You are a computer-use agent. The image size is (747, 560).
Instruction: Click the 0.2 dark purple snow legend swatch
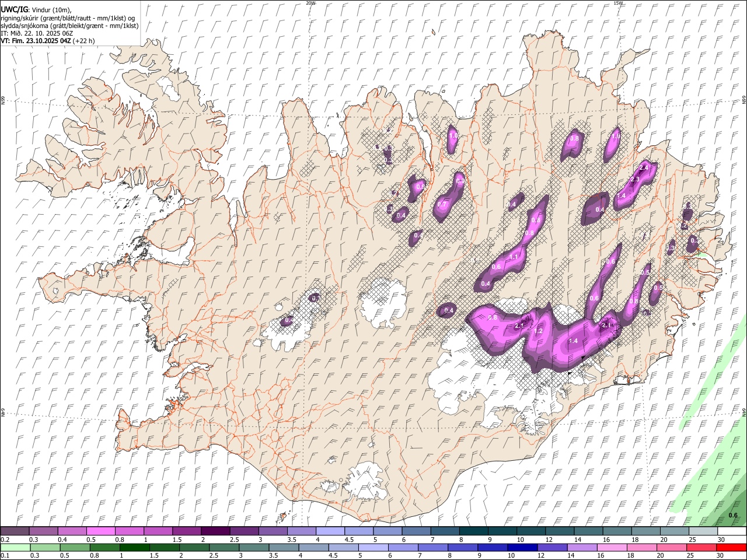point(15,531)
